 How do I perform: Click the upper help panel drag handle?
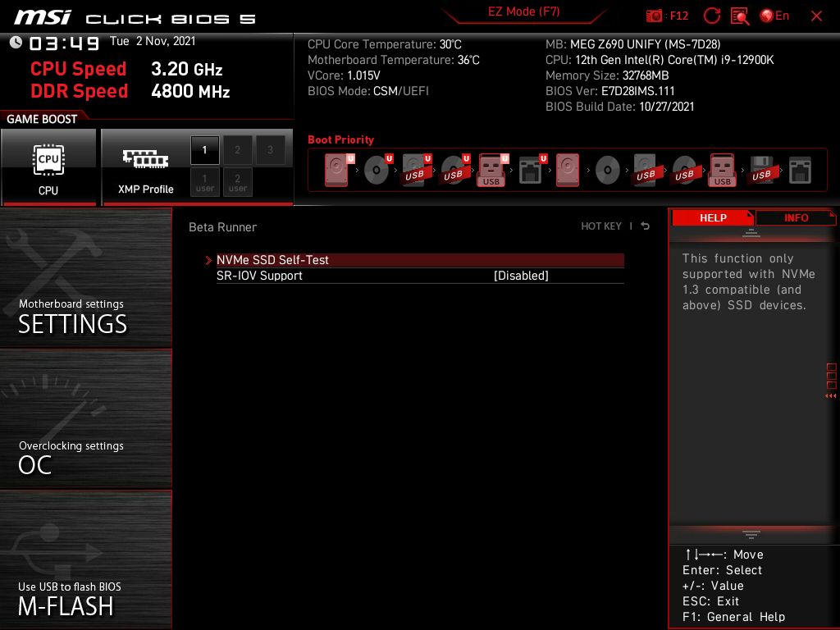[751, 233]
